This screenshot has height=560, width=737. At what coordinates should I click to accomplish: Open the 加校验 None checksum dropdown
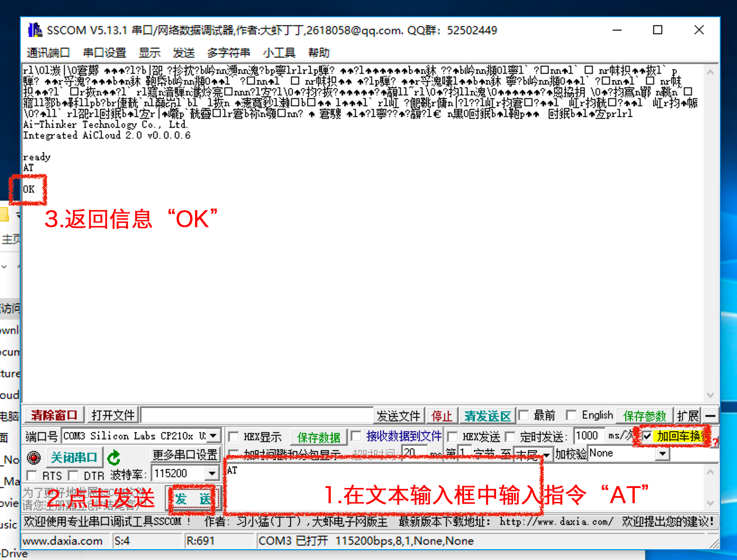tap(662, 453)
